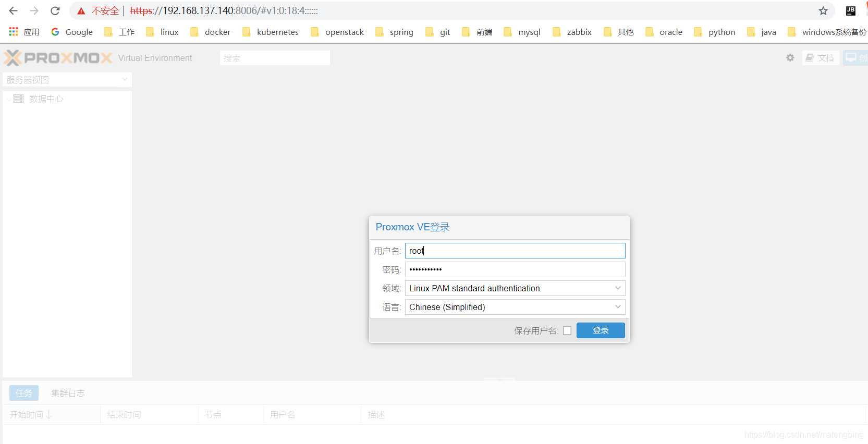Open the docker bookmark folder
The width and height of the screenshot is (868, 444).
(210, 32)
